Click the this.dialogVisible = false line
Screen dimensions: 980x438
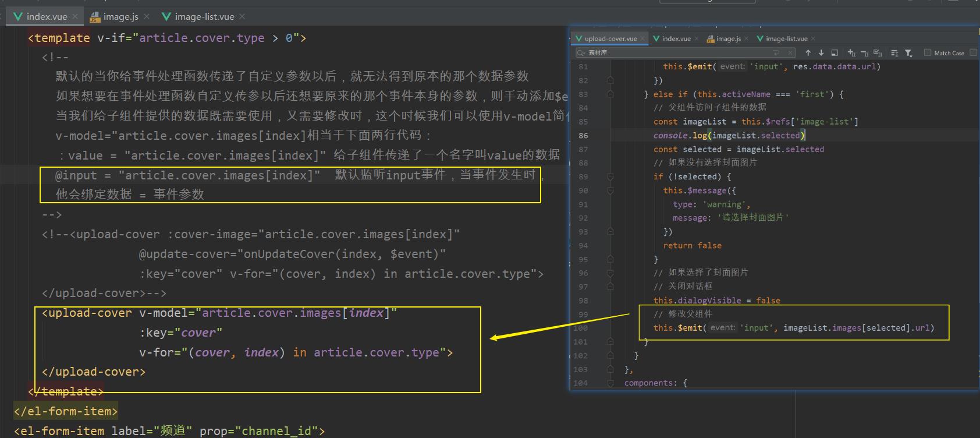716,301
